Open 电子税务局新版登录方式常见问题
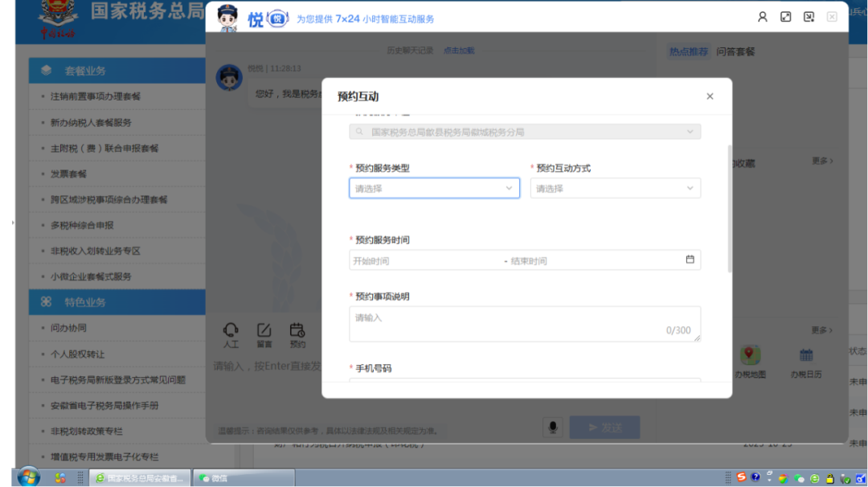 [x=118, y=379]
